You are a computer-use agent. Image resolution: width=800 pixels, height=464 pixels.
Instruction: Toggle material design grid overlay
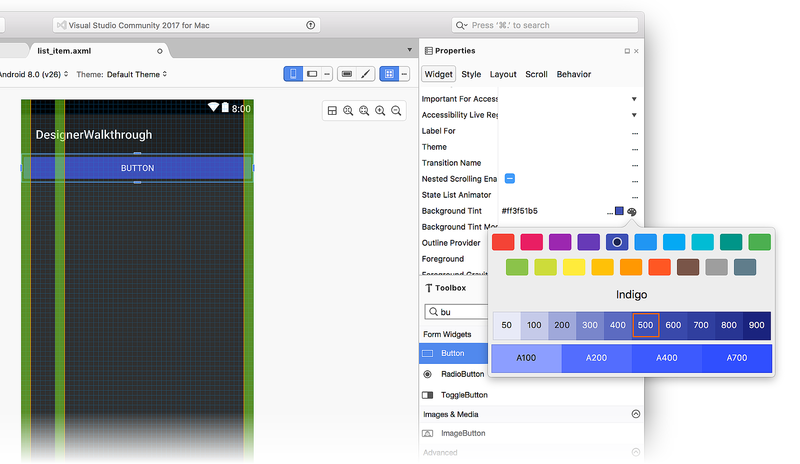click(x=389, y=74)
